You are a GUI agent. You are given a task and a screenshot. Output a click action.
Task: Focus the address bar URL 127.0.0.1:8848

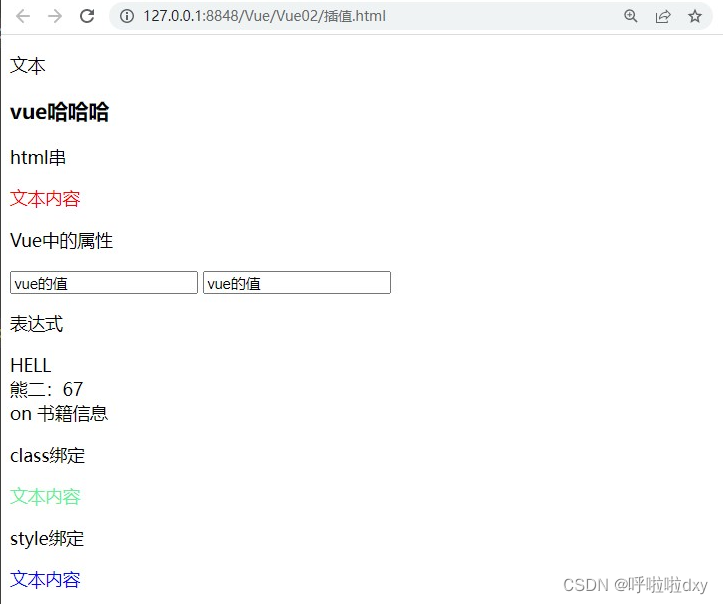[264, 16]
